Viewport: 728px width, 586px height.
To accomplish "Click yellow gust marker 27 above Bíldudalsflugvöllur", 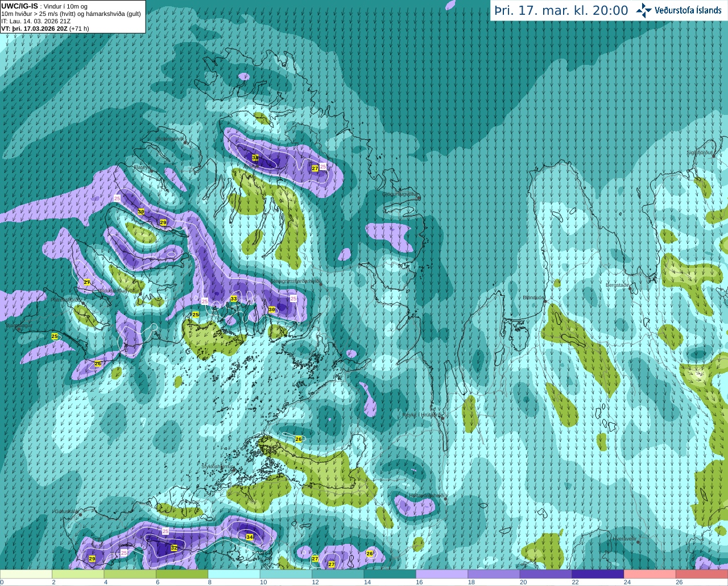I will [87, 282].
